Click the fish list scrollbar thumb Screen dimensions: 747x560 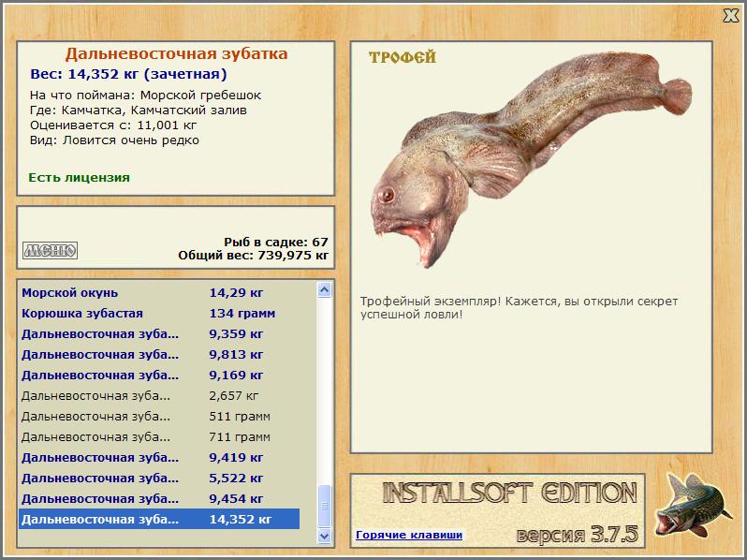pos(325,506)
